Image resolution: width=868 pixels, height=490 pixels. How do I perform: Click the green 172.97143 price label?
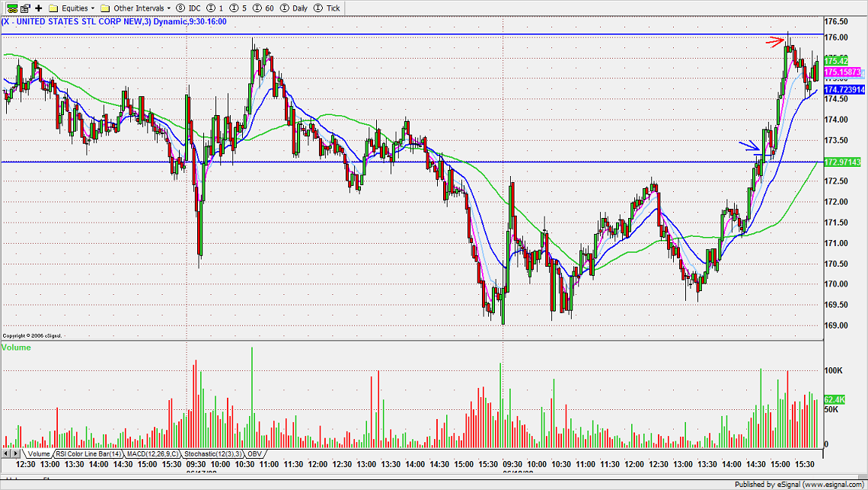point(843,162)
